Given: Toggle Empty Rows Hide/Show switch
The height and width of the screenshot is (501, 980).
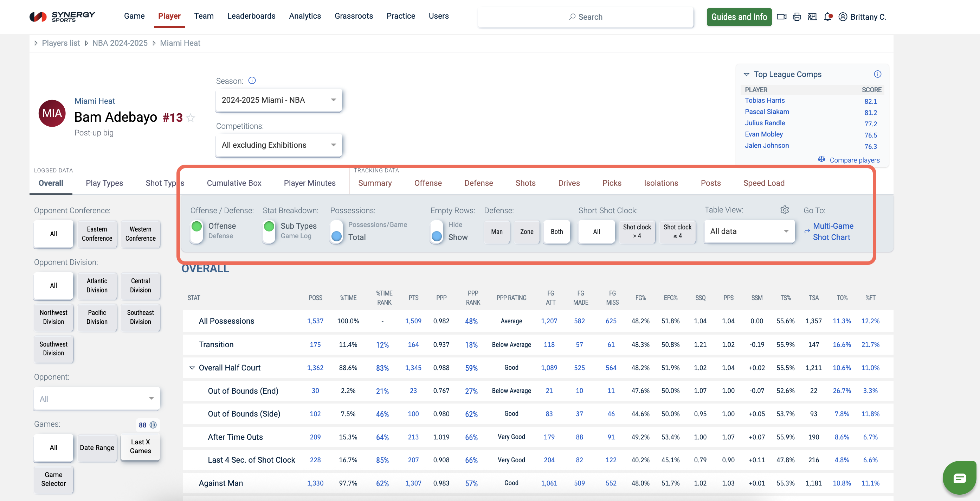Looking at the screenshot, I should click(436, 231).
